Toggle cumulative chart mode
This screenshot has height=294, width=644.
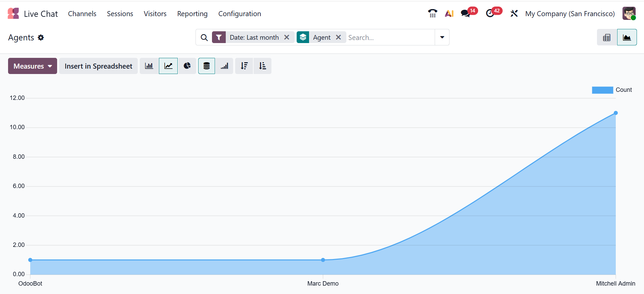pos(225,66)
